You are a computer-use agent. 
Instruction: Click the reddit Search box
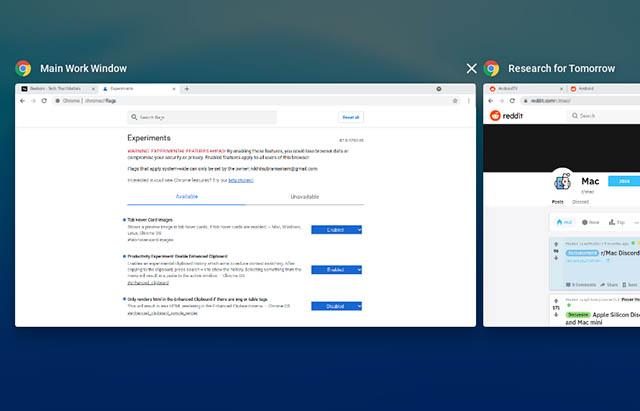click(x=604, y=116)
